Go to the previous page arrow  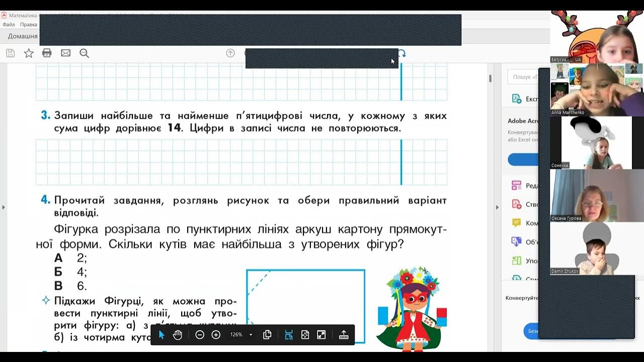230,53
